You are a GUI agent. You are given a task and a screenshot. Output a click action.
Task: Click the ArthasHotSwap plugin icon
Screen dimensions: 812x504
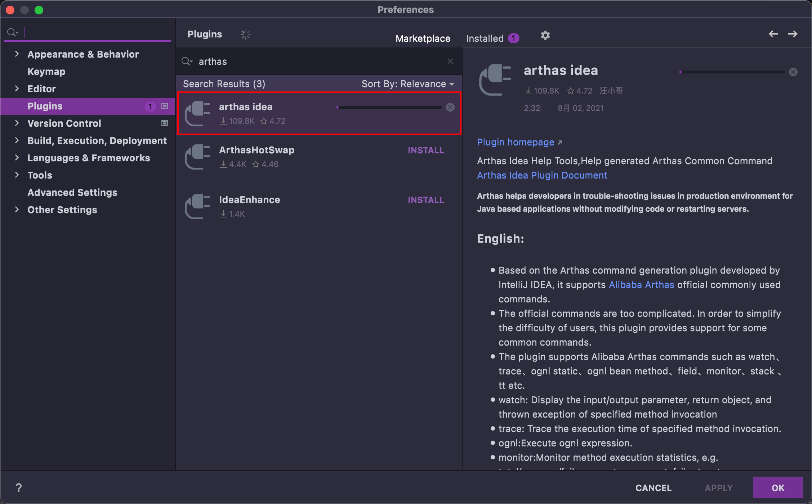coord(197,157)
